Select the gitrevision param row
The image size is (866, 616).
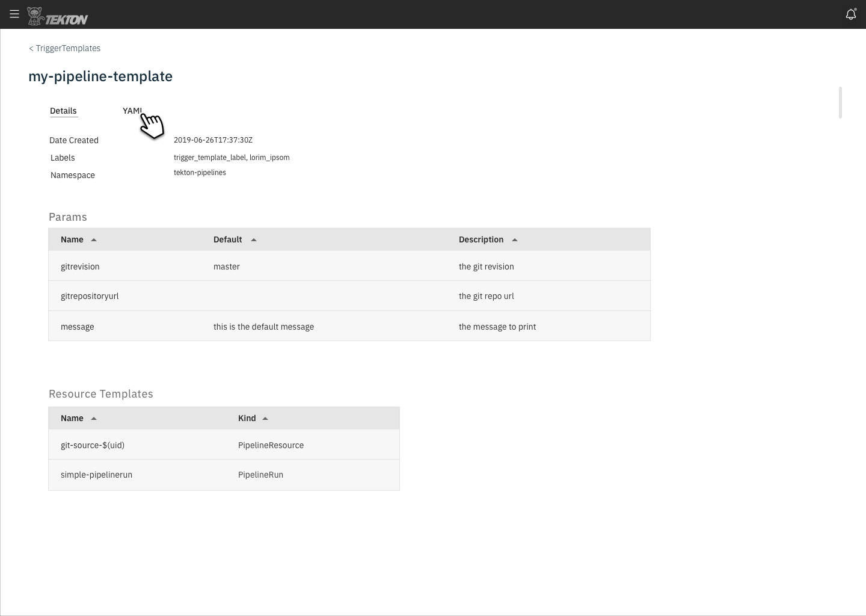pyautogui.click(x=349, y=266)
